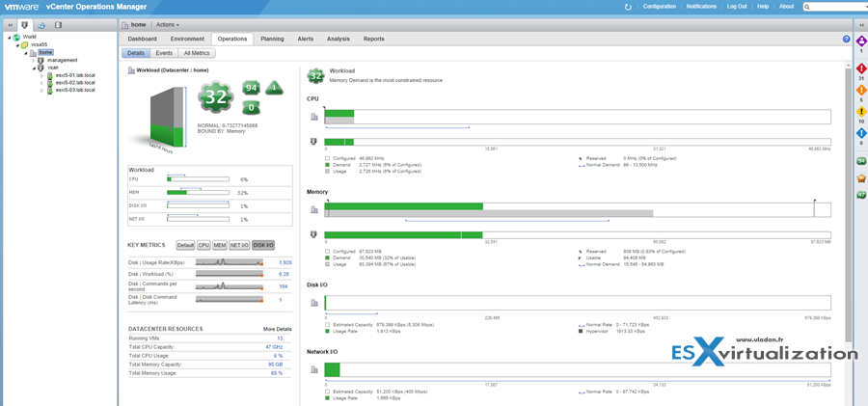The image size is (868, 406).
Task: Collapse the vcsa55 tree node
Action: [x=17, y=45]
